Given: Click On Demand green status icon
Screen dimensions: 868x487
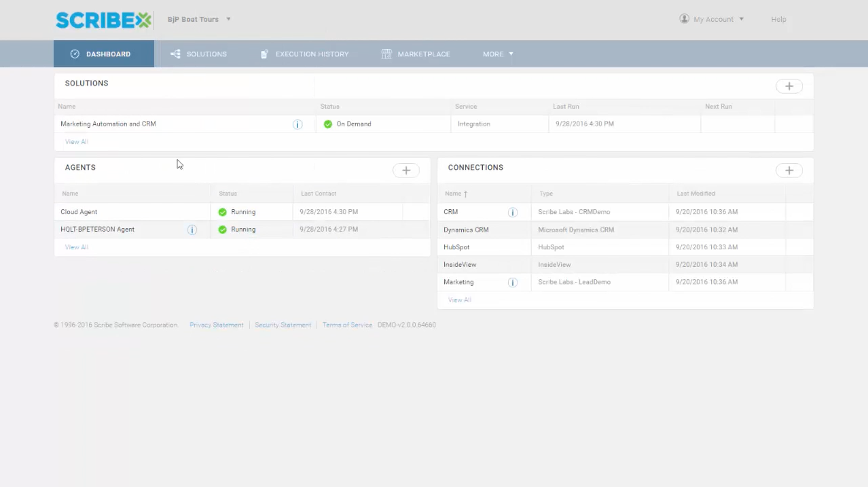Looking at the screenshot, I should (x=328, y=124).
